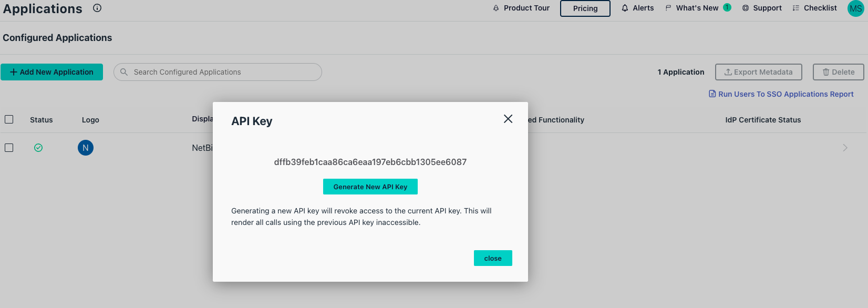Open the Checklist panel
The width and height of the screenshot is (868, 308).
pos(815,8)
